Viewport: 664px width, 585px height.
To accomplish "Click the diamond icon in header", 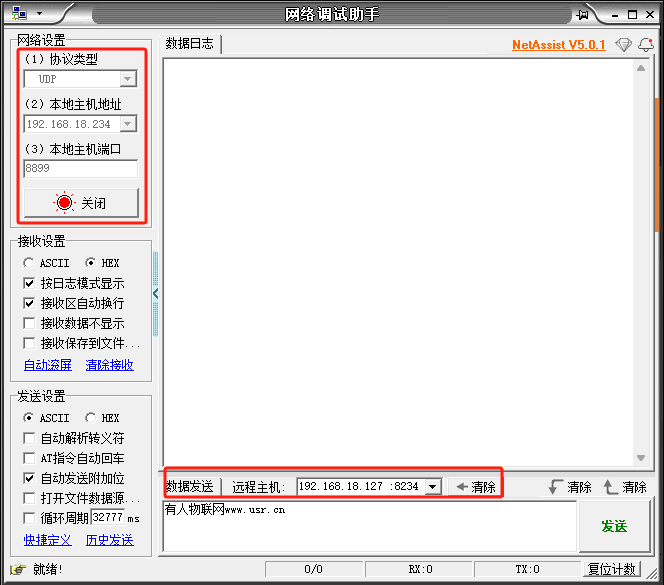I will [x=624, y=45].
